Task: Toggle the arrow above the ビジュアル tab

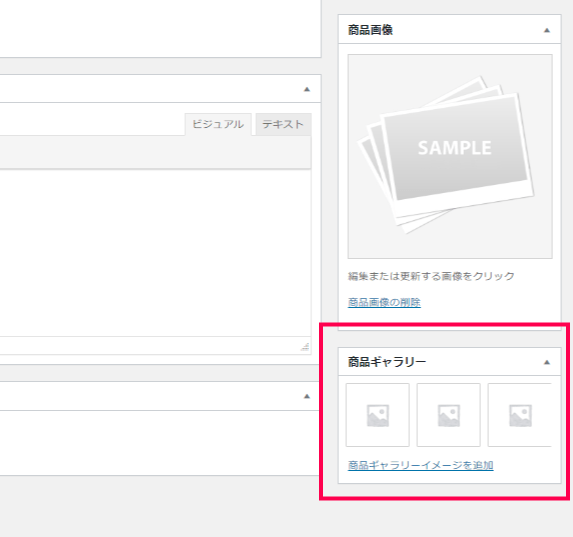Action: click(307, 89)
